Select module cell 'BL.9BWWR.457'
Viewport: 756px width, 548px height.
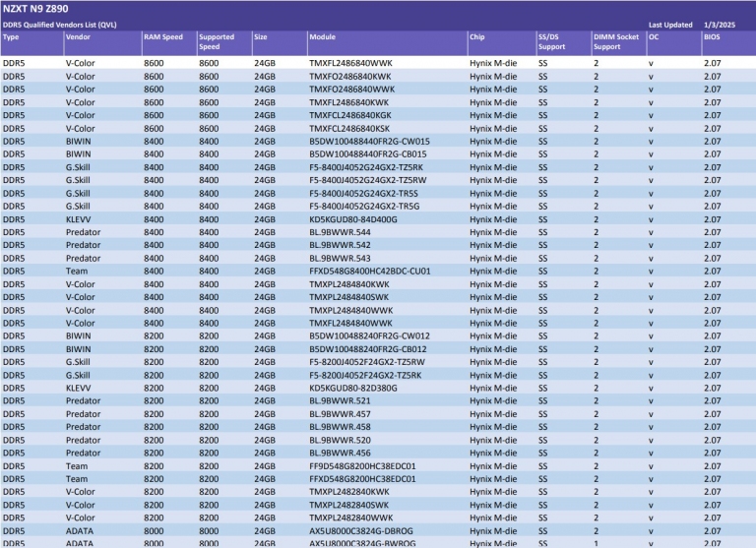tap(341, 414)
